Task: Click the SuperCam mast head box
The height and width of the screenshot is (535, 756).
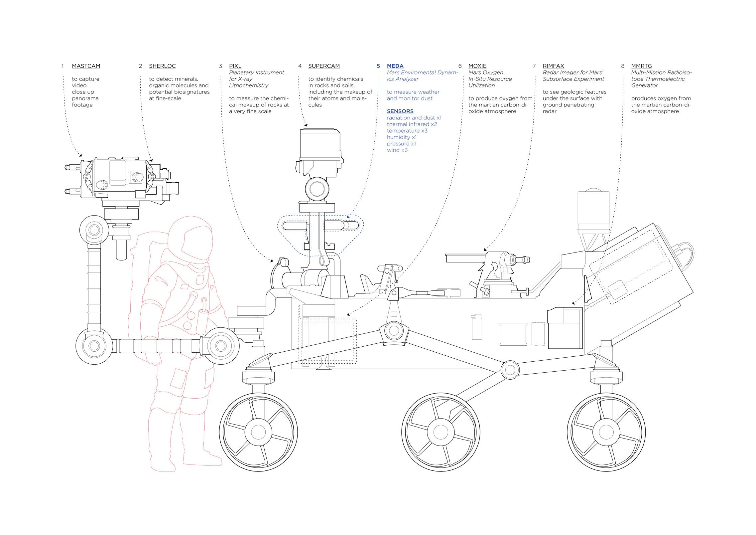Action: (x=320, y=145)
